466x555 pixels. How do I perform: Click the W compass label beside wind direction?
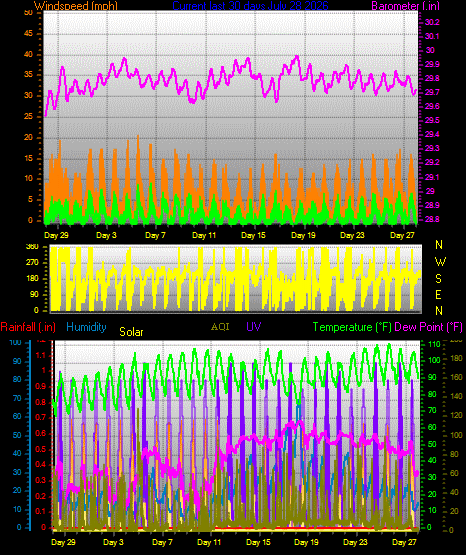tap(440, 262)
